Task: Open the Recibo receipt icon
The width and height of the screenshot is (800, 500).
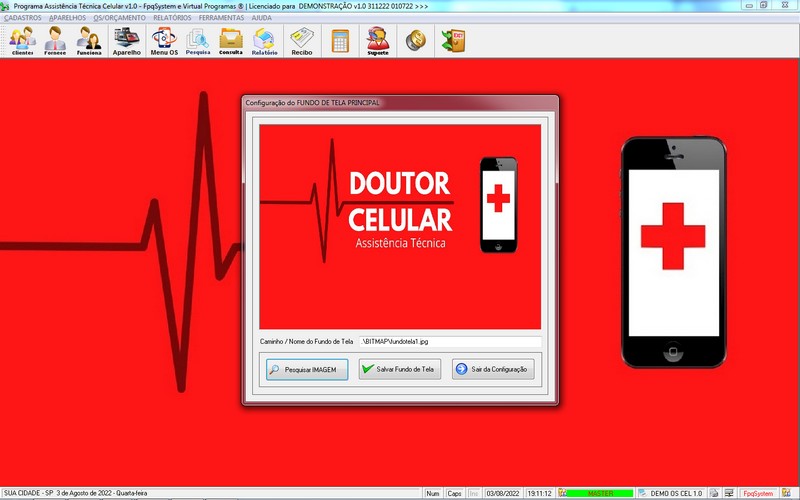Action: coord(302,40)
